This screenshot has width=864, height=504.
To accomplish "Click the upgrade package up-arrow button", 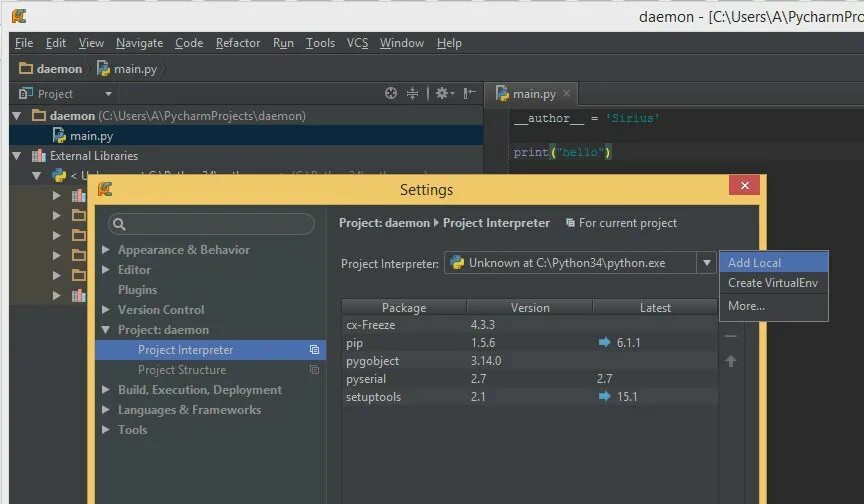I will (x=731, y=361).
